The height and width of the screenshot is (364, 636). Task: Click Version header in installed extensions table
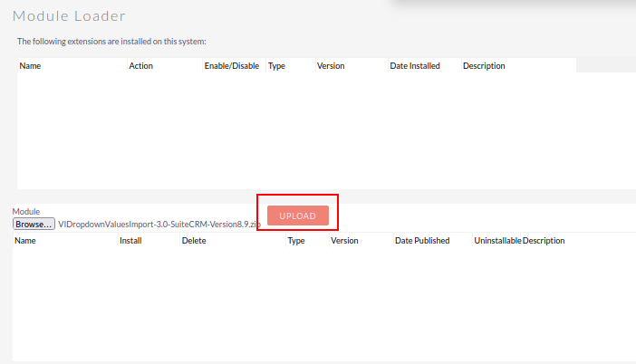[x=330, y=66]
